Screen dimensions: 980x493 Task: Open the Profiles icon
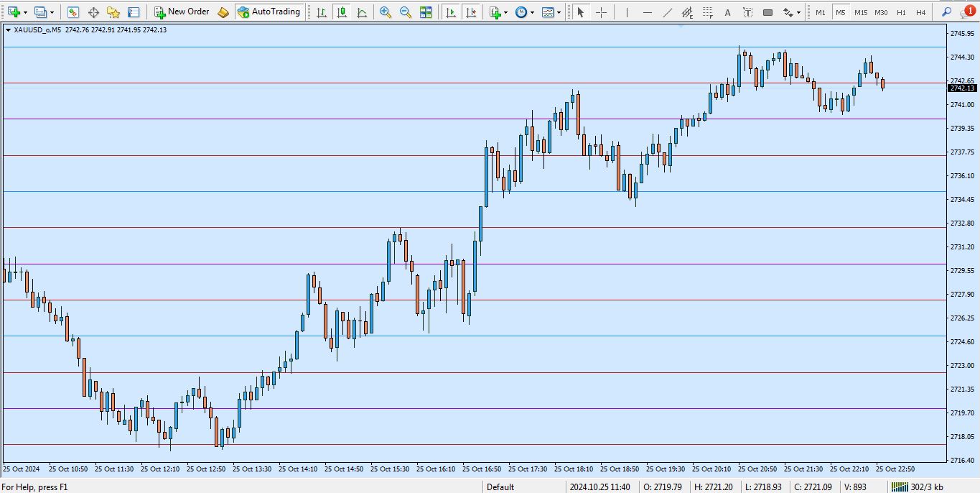[x=41, y=12]
